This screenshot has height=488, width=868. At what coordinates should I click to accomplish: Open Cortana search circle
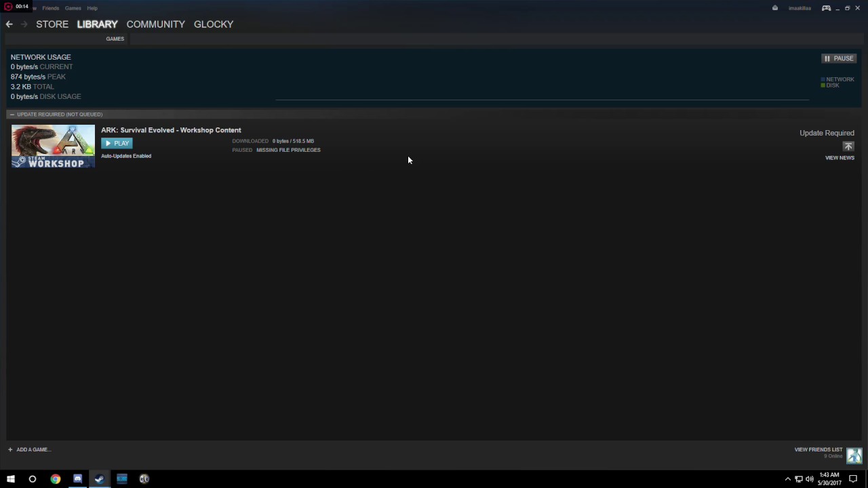point(32,479)
